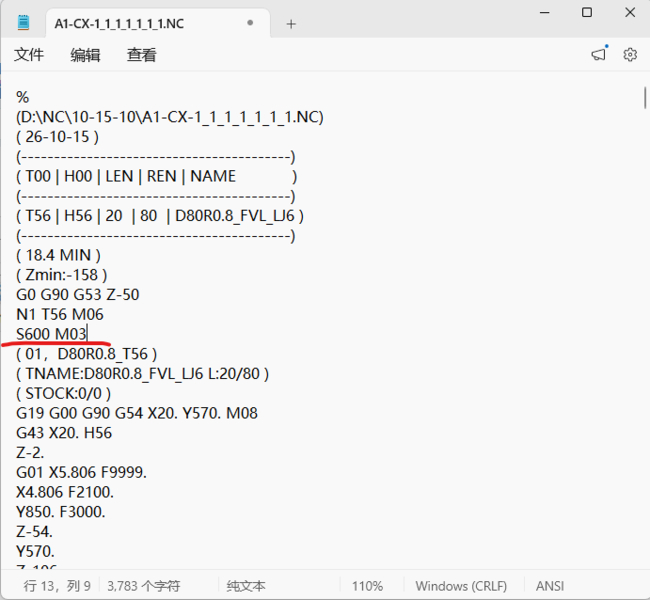Click the 110% zoom level

pyautogui.click(x=367, y=586)
